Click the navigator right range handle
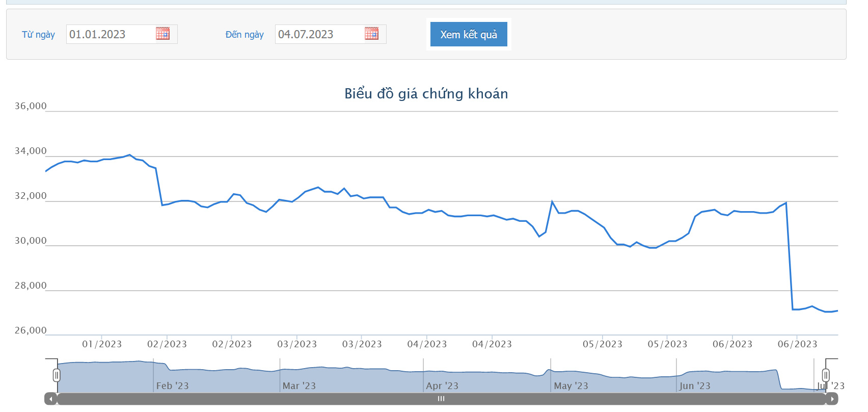The width and height of the screenshot is (868, 412). click(826, 375)
